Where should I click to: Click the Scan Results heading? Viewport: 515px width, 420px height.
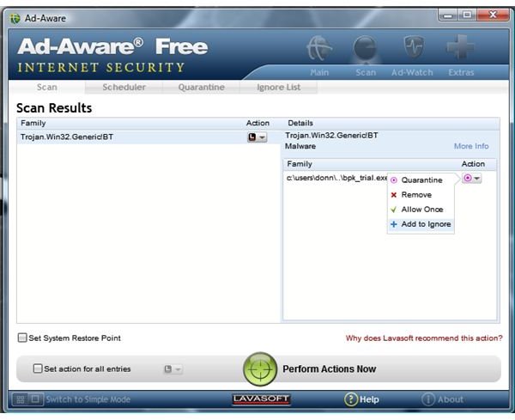click(54, 108)
